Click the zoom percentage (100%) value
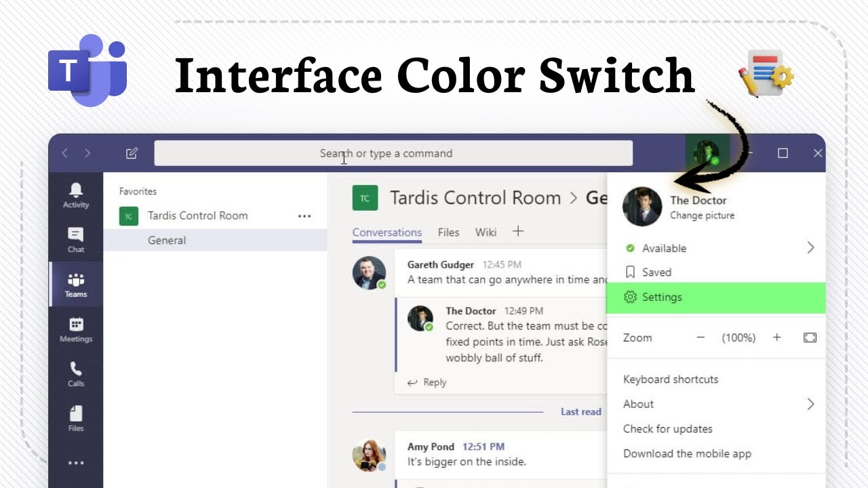The image size is (868, 488). (738, 338)
